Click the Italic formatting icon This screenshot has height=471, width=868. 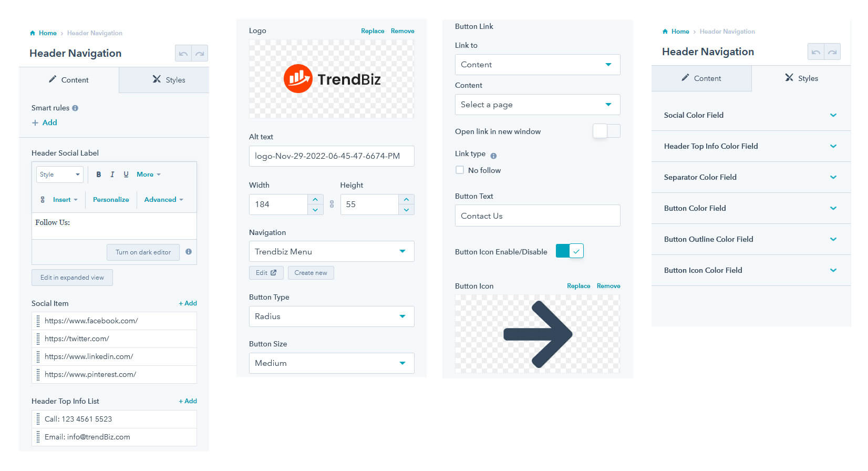coord(112,175)
